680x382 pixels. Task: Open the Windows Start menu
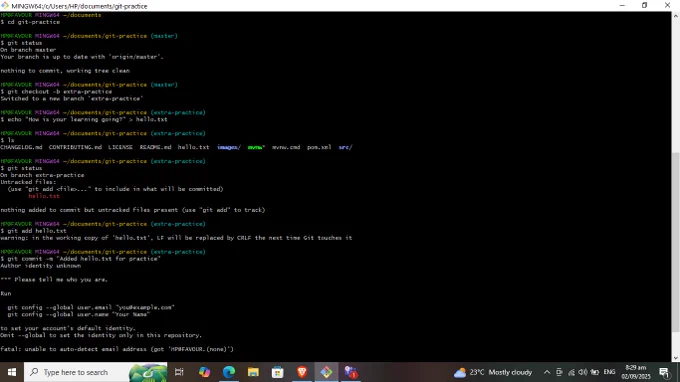point(12,372)
